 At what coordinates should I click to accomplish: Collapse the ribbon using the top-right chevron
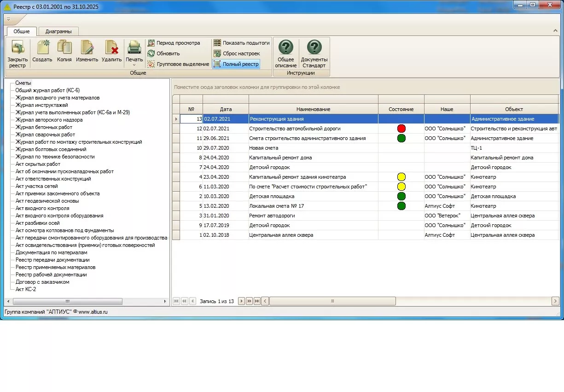point(555,31)
